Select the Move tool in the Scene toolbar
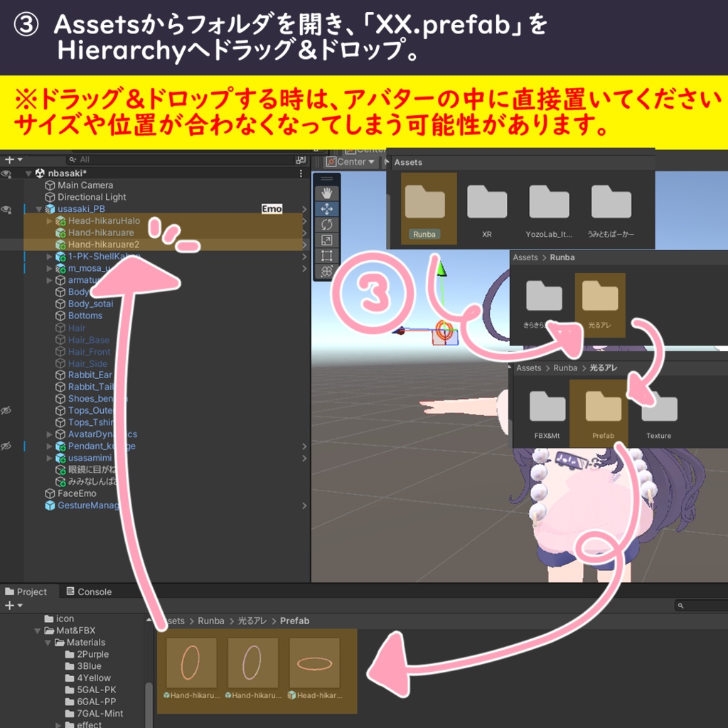Image resolution: width=728 pixels, height=728 pixels. coord(327,209)
